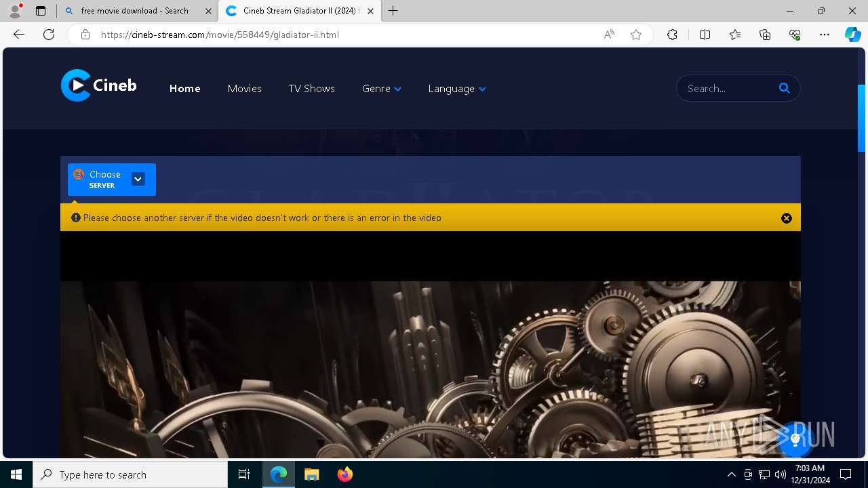Click the blue lightbulb floating button

795,440
